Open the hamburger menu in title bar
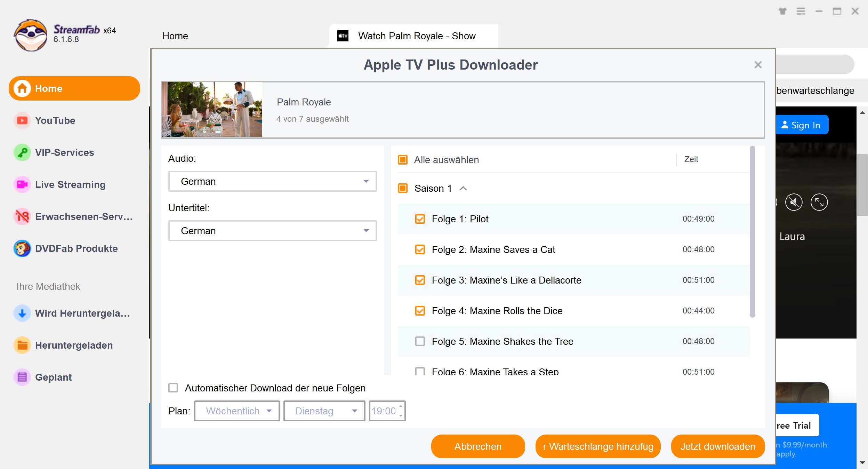The width and height of the screenshot is (868, 469). pos(801,11)
